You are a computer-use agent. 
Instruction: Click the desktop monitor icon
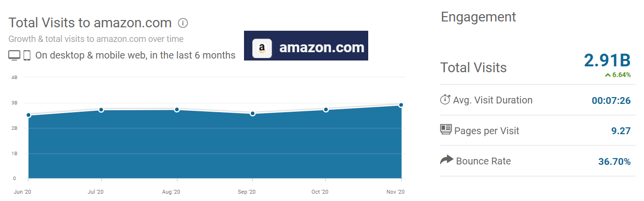(x=14, y=56)
